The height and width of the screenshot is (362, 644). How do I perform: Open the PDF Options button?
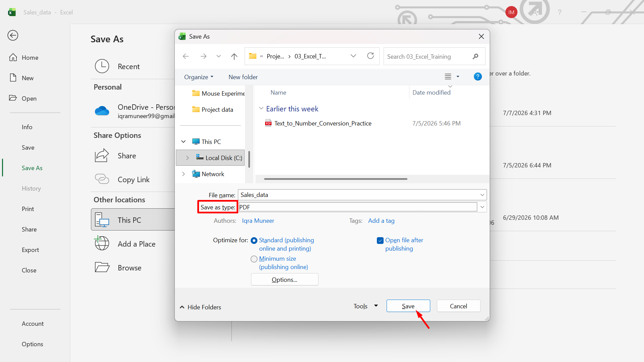tap(284, 279)
